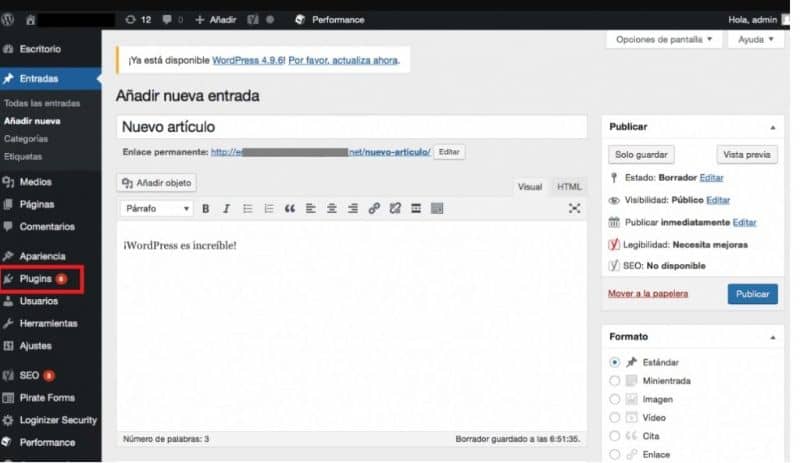This screenshot has height=463, width=800.
Task: Click the insert link icon
Action: pos(374,208)
